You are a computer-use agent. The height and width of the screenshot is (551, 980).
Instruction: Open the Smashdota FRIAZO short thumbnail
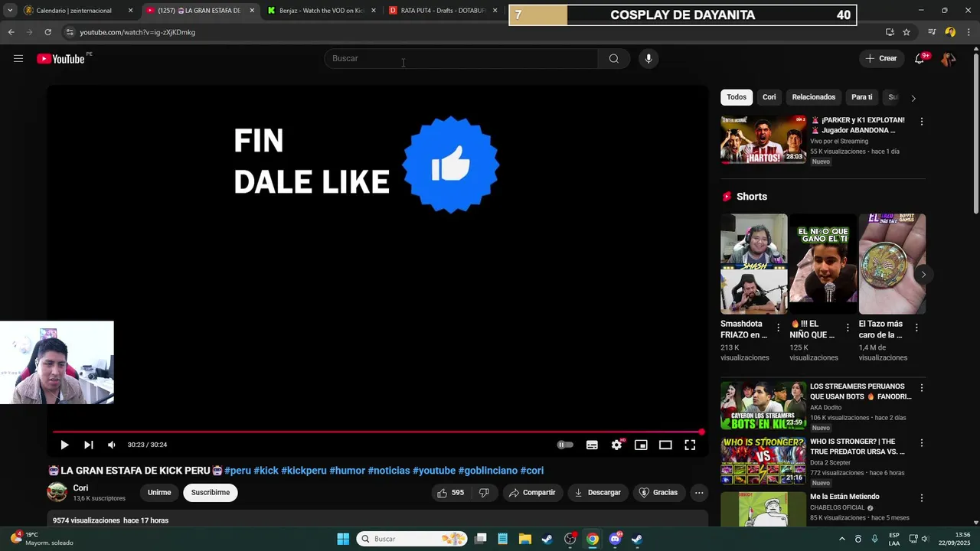(x=753, y=264)
